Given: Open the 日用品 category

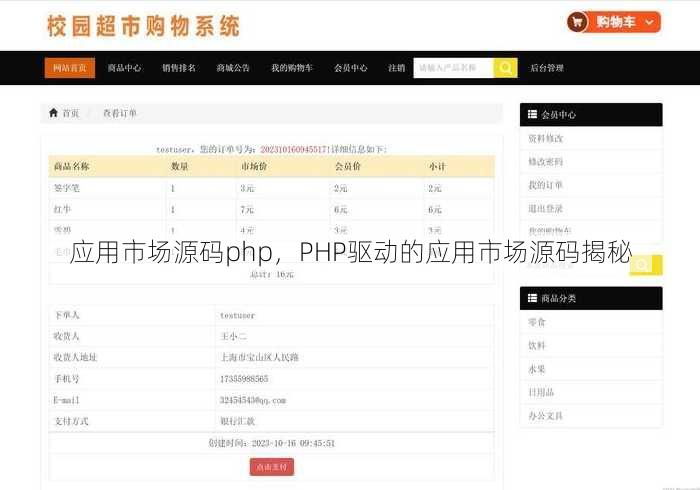Looking at the screenshot, I should (541, 392).
